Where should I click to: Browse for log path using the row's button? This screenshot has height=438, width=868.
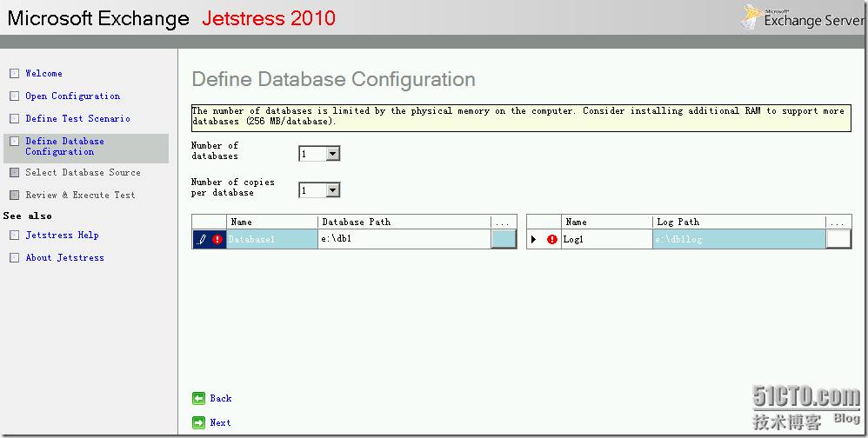point(838,240)
